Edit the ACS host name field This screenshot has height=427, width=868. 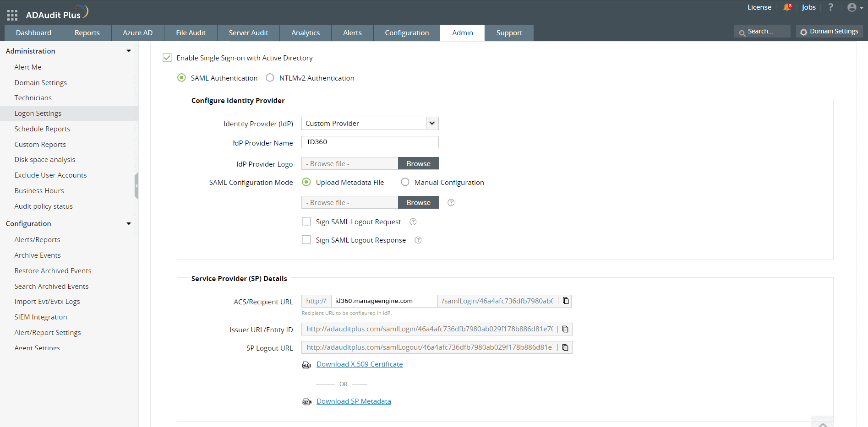384,301
